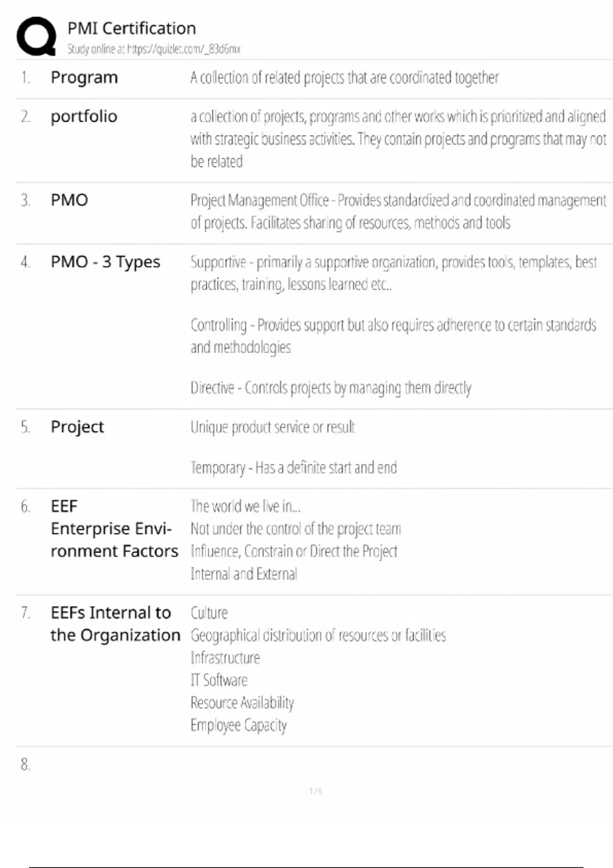Click the 'Unique product service or result' line
This screenshot has width=613, height=868.
(272, 427)
